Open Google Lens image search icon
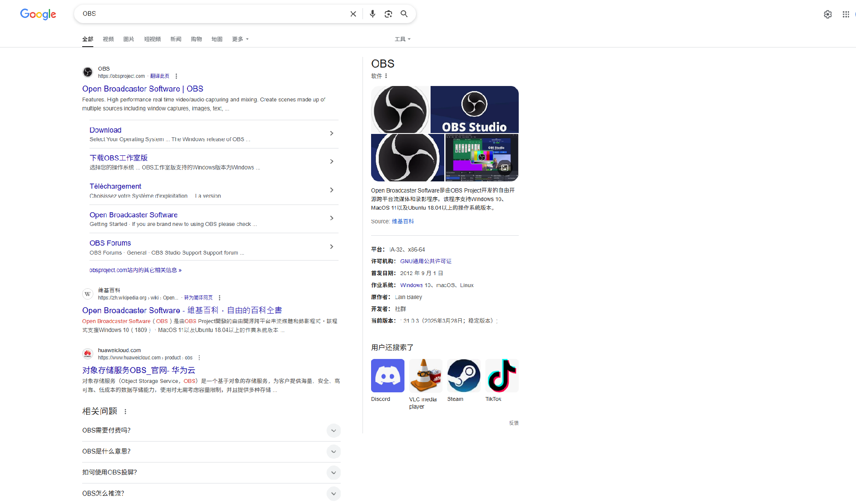This screenshot has height=504, width=856. click(388, 14)
